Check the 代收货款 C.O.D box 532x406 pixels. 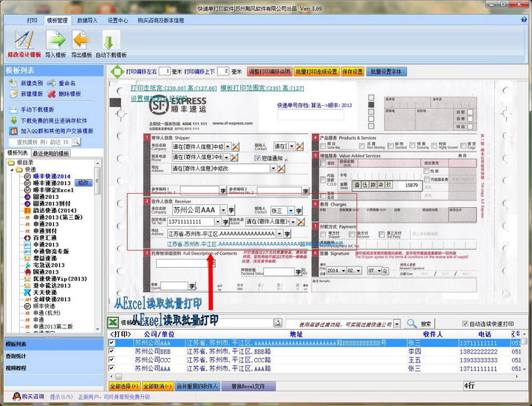point(323,180)
